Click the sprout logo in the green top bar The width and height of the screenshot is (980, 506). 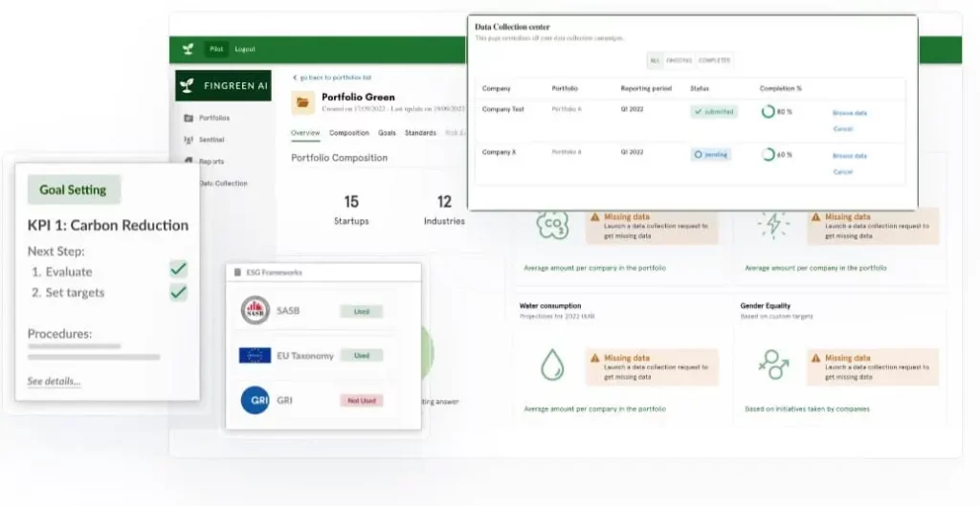188,50
